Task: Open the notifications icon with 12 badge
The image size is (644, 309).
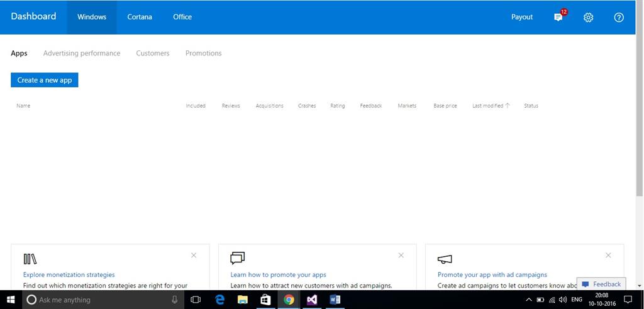Action: pos(559,16)
